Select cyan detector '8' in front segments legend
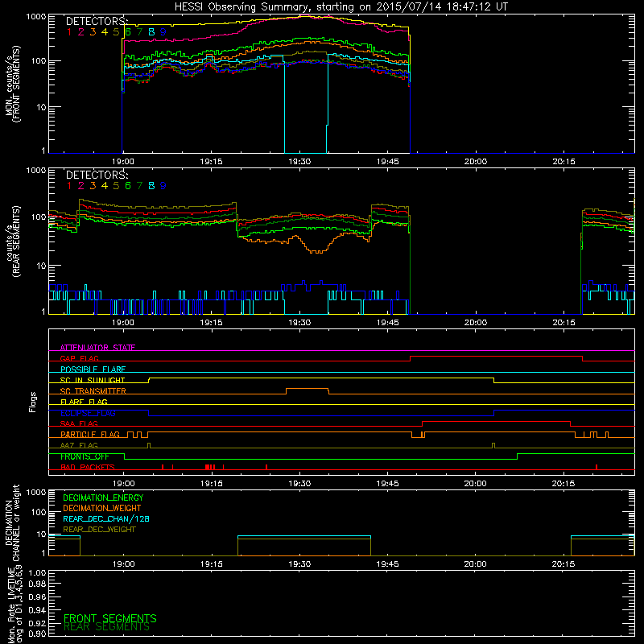 click(x=151, y=31)
